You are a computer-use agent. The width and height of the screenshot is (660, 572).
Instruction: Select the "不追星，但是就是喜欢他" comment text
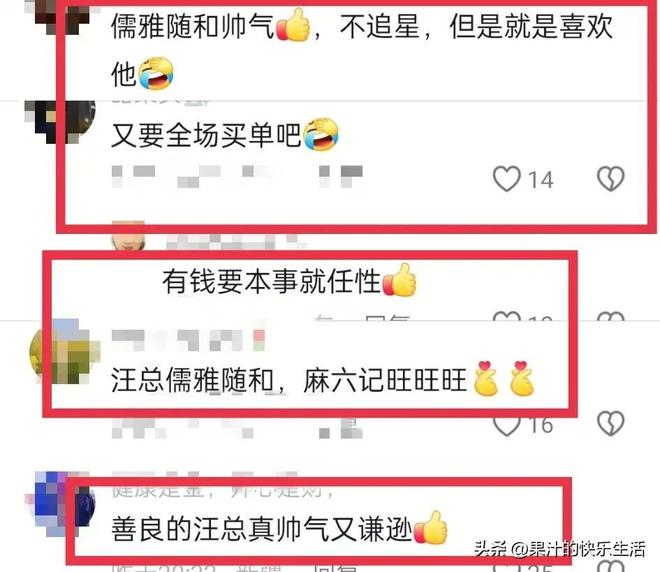pos(362,50)
